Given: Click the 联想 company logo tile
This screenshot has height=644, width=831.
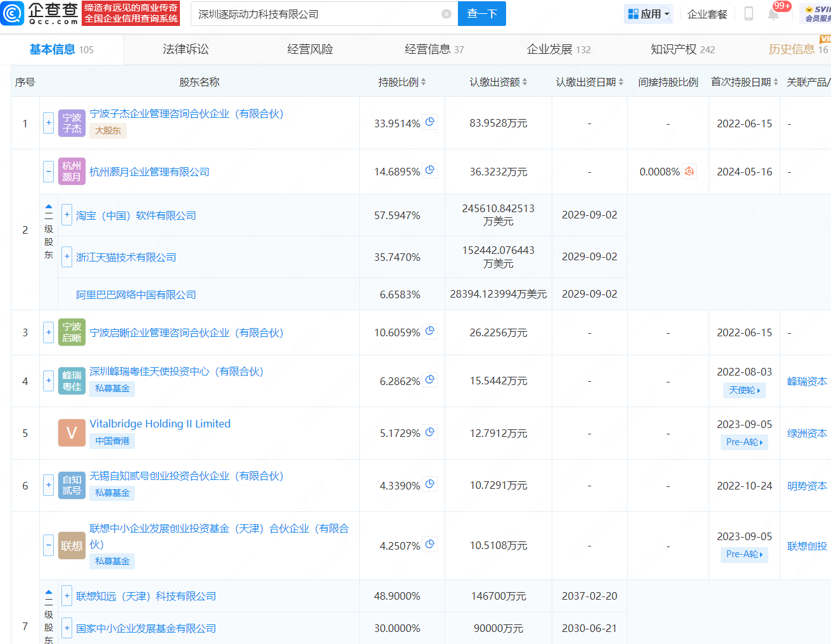Looking at the screenshot, I should click(x=72, y=545).
